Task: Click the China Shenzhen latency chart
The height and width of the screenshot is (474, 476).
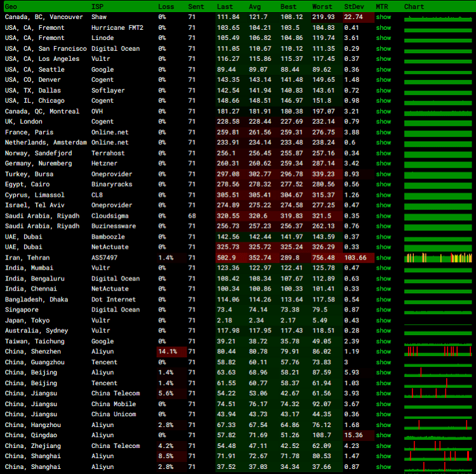Action: 438,352
